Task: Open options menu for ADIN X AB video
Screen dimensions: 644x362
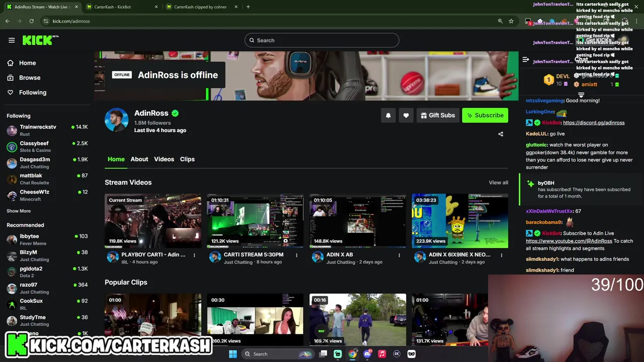Action: click(x=399, y=255)
